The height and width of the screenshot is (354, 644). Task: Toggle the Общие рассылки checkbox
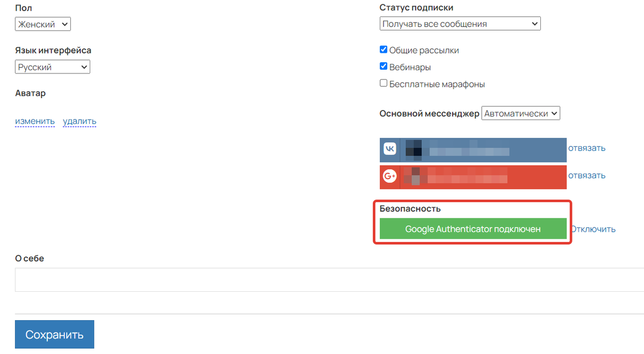coord(383,50)
